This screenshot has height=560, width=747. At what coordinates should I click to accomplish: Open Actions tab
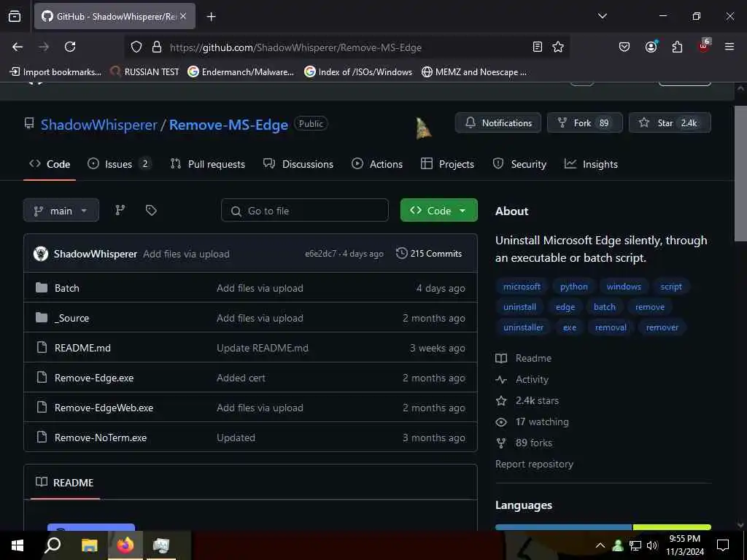coord(377,164)
